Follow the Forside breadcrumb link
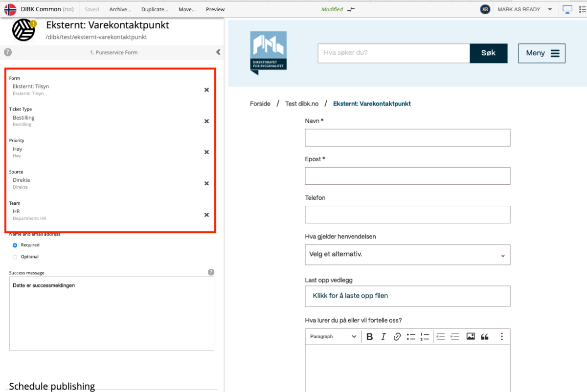The width and height of the screenshot is (587, 392). pos(260,104)
